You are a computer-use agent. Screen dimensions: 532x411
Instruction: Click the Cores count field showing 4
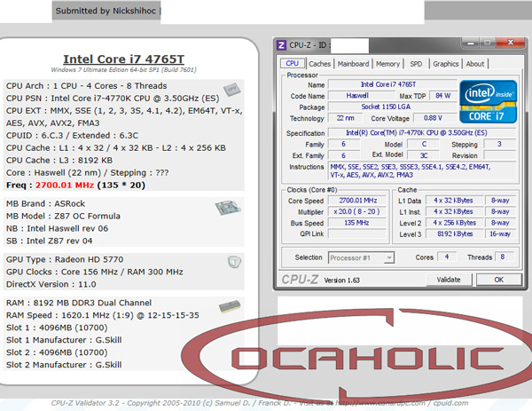point(447,257)
